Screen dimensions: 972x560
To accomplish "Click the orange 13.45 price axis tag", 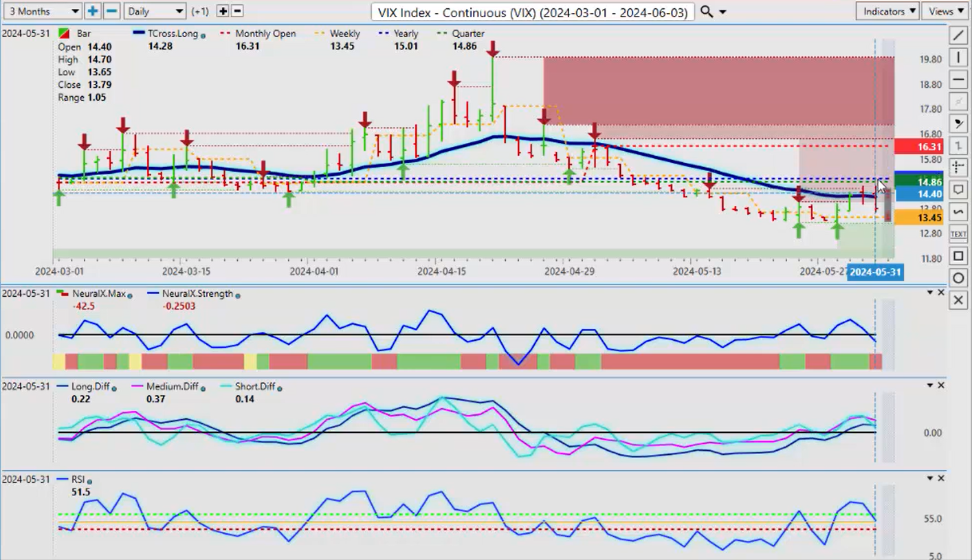I will (x=919, y=218).
